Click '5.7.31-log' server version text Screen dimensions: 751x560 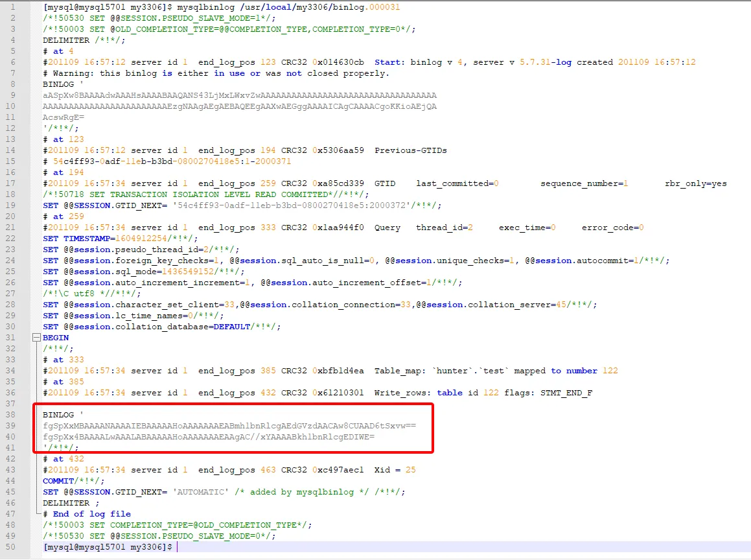pos(546,62)
